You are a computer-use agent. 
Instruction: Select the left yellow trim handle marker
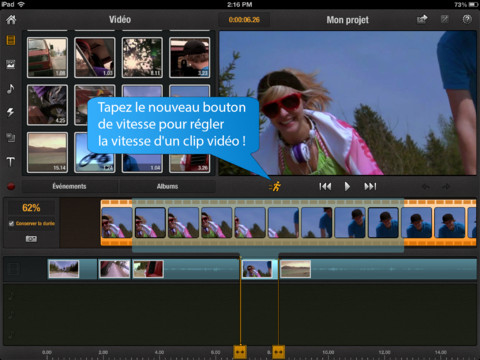pos(240,352)
